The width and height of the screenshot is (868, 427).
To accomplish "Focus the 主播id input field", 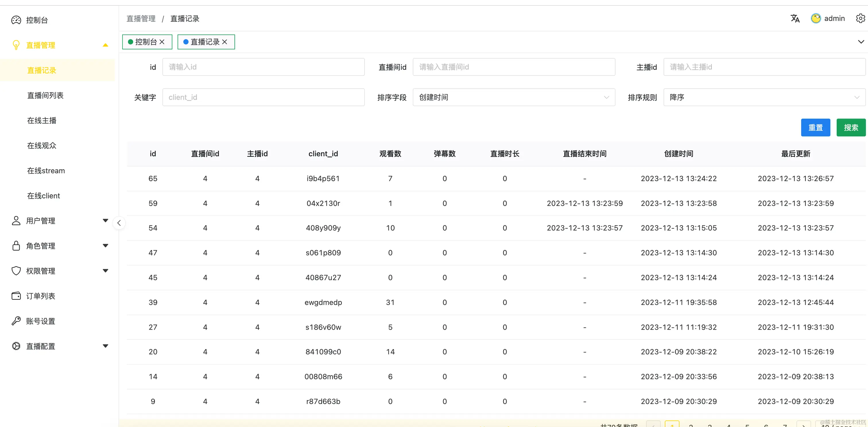I will [764, 67].
